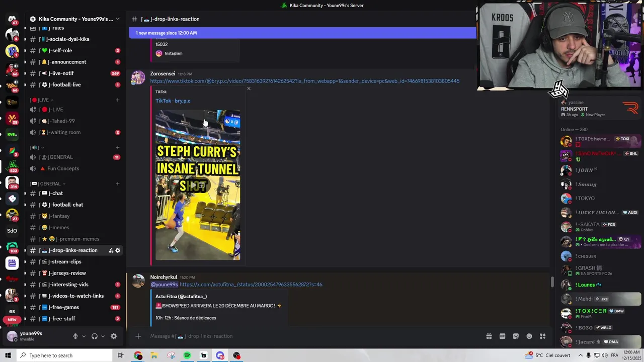
Task: Open Task View on the taskbar
Action: click(x=121, y=355)
